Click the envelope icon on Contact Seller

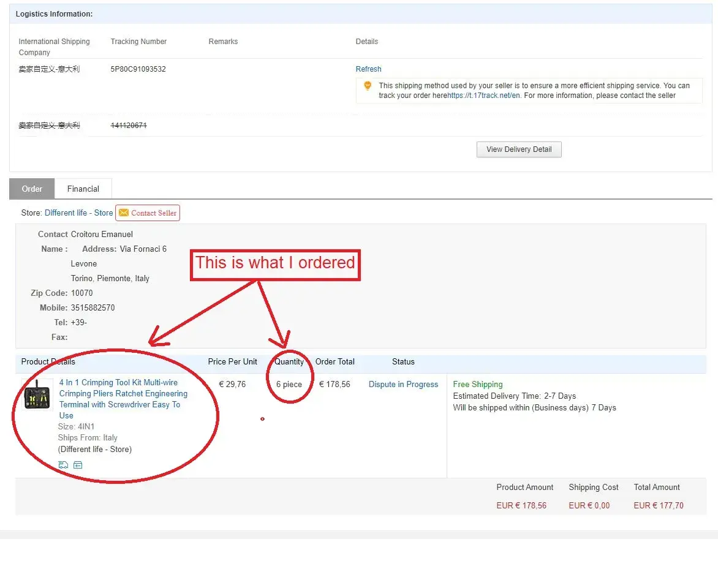[x=124, y=213]
